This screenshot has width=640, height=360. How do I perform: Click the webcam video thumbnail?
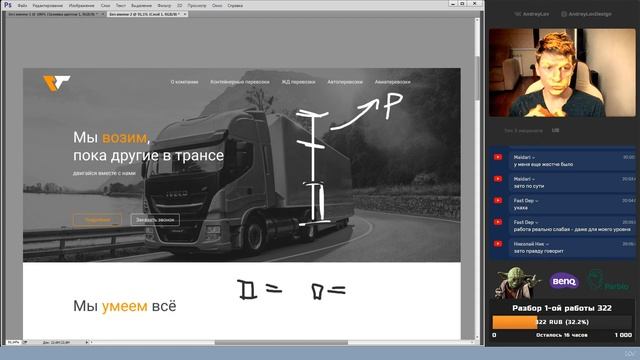562,73
